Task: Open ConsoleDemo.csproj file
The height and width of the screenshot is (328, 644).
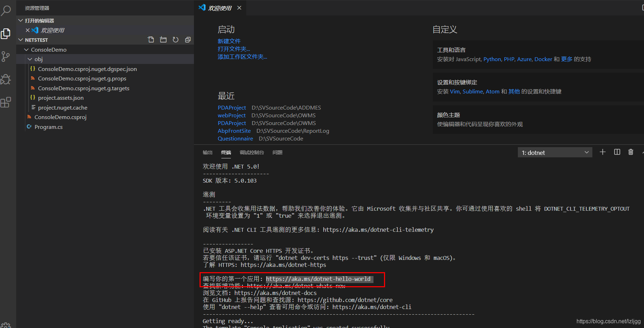Action: [105, 117]
